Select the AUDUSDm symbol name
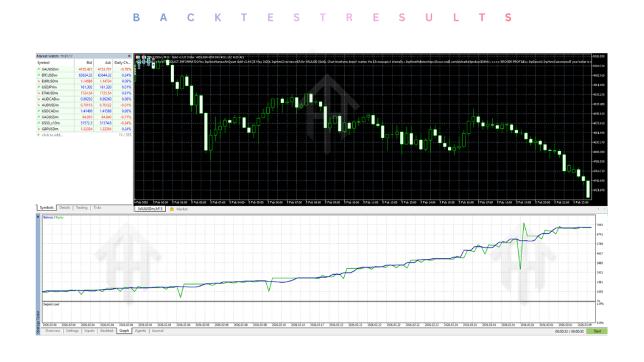 pyautogui.click(x=50, y=105)
